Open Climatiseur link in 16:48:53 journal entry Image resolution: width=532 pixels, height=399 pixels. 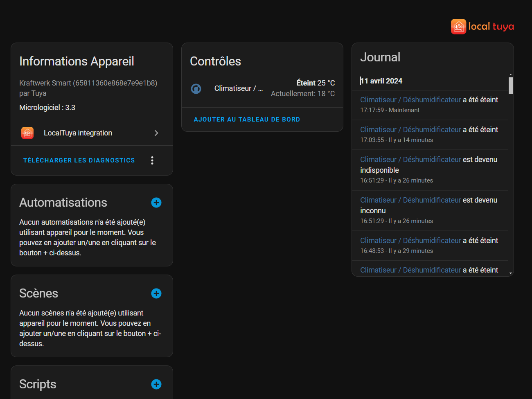click(410, 241)
